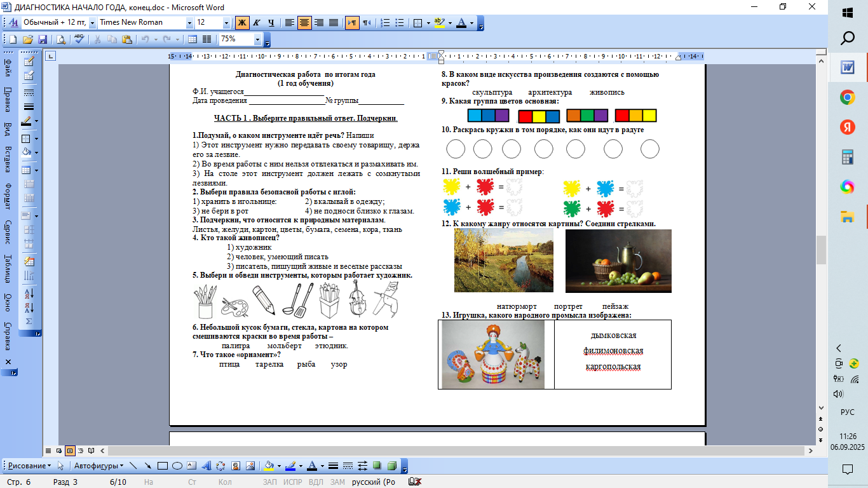
Task: Open the Формат menu
Action: (8, 196)
